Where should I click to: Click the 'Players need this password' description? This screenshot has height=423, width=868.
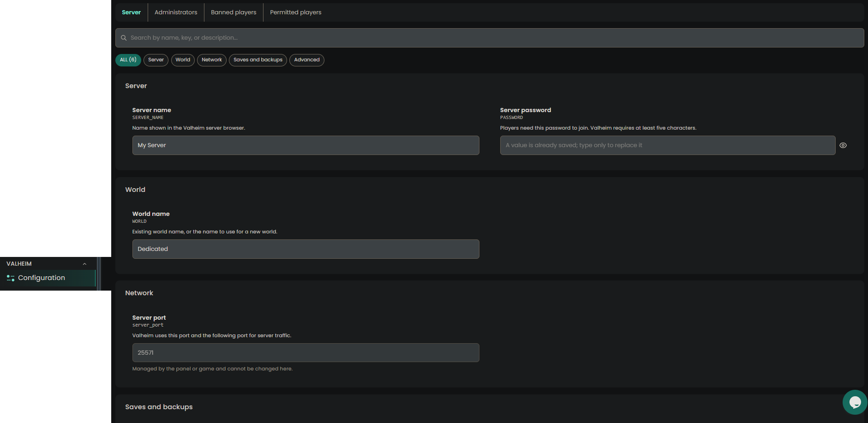[x=598, y=128]
